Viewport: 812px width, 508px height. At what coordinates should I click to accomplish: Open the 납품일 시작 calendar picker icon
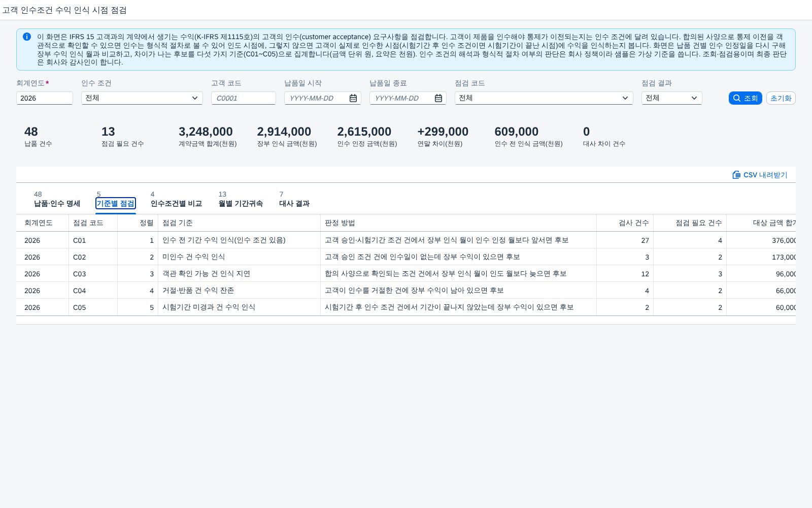coord(353,98)
